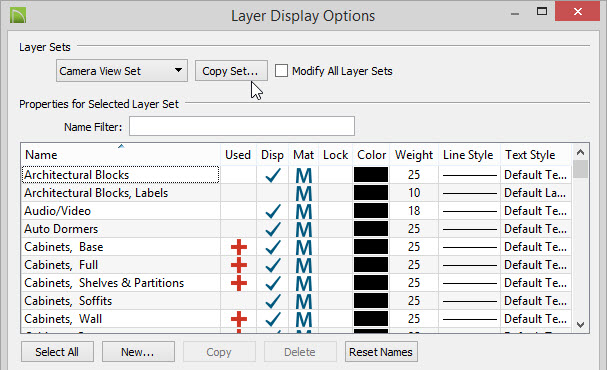
Task: Click the Select All button
Action: (x=57, y=352)
